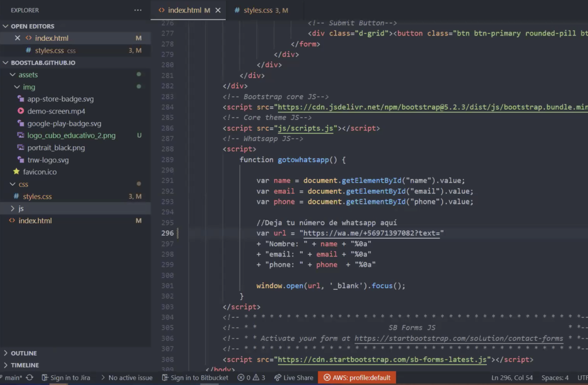Open index.html in file tree
The image size is (588, 385).
click(35, 221)
